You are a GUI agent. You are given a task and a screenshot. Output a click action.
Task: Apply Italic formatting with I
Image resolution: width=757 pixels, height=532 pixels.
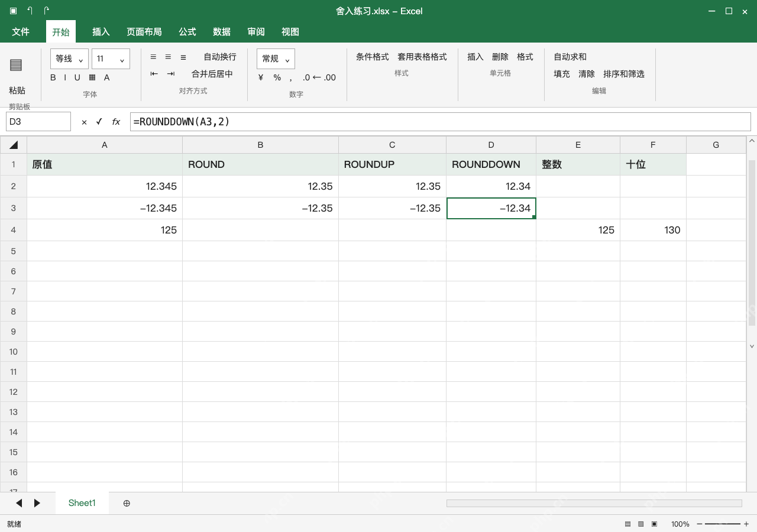click(65, 77)
